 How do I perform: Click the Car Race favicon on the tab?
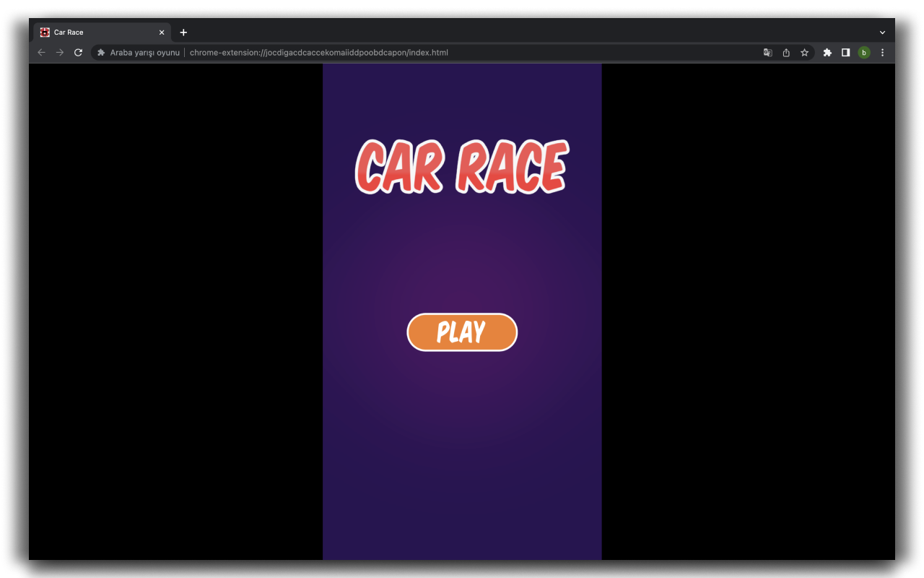(43, 32)
